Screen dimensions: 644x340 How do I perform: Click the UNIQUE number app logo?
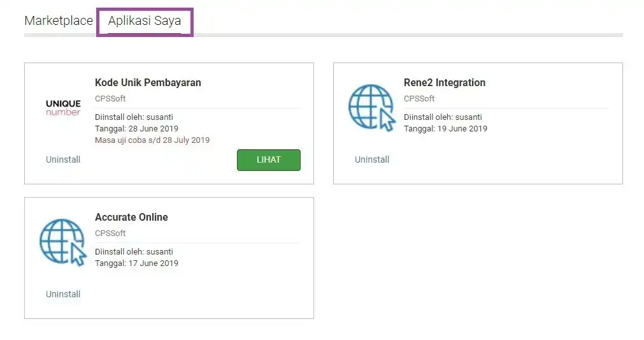click(x=63, y=108)
